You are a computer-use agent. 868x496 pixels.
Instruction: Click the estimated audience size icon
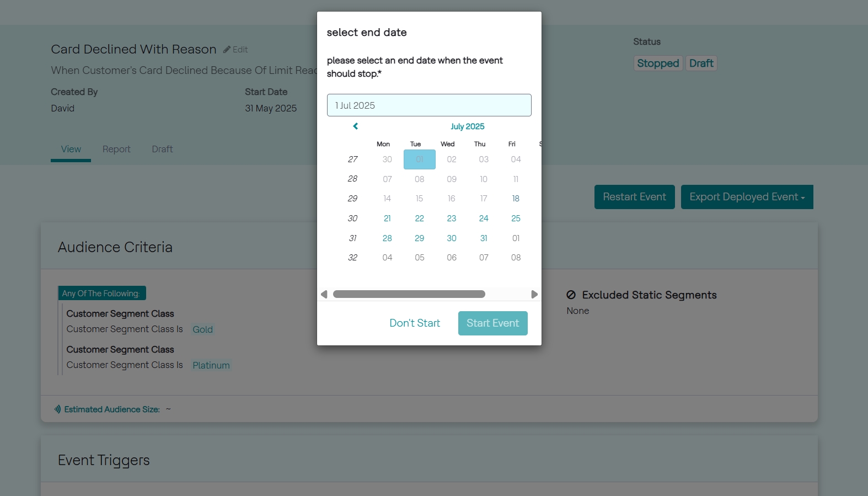[57, 409]
